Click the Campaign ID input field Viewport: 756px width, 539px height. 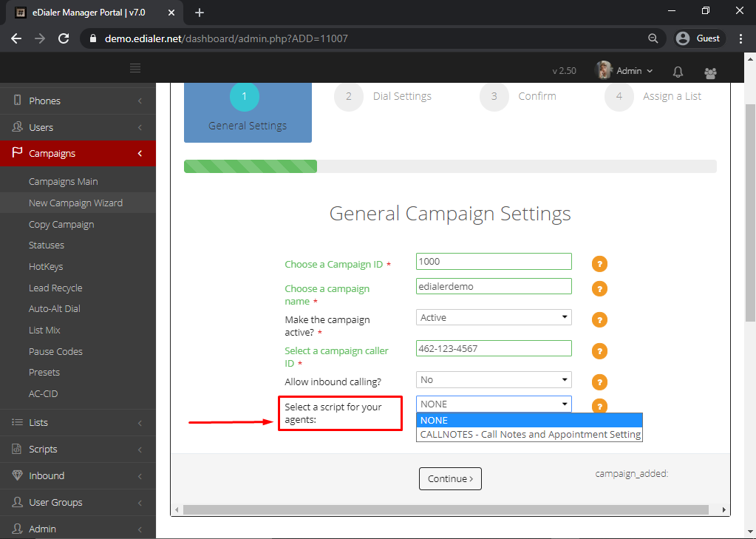click(494, 262)
